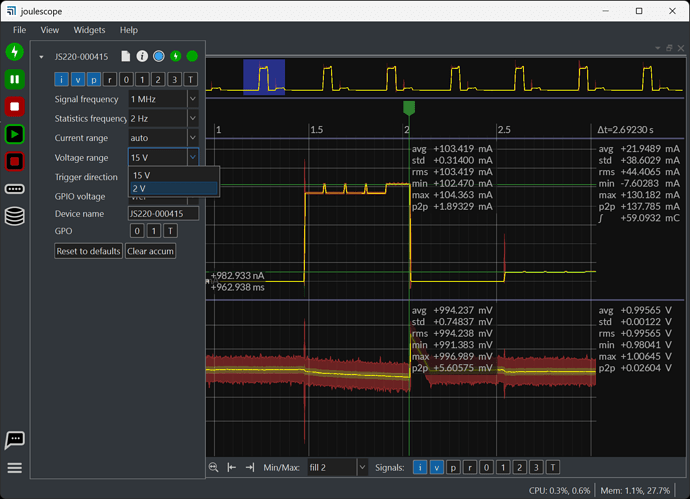
Task: Click the joulescope title bar logo icon
Action: 11,11
